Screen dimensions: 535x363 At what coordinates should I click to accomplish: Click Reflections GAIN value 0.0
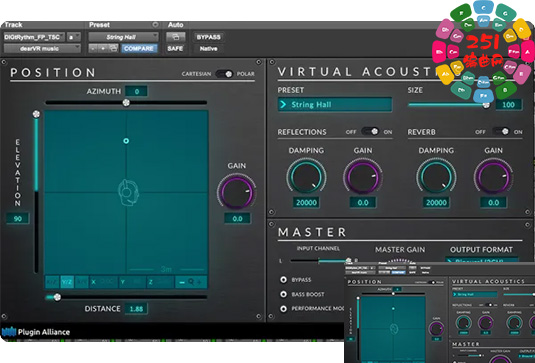click(x=363, y=202)
